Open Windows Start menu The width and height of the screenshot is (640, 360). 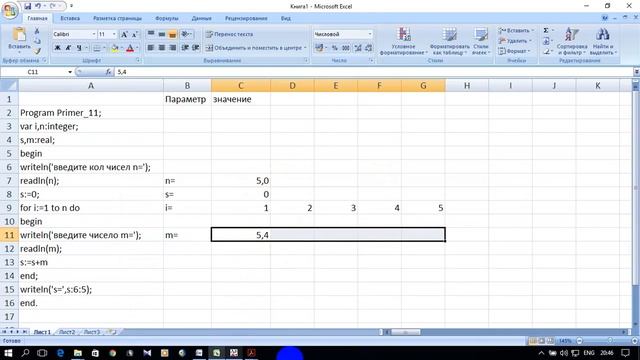point(8,353)
